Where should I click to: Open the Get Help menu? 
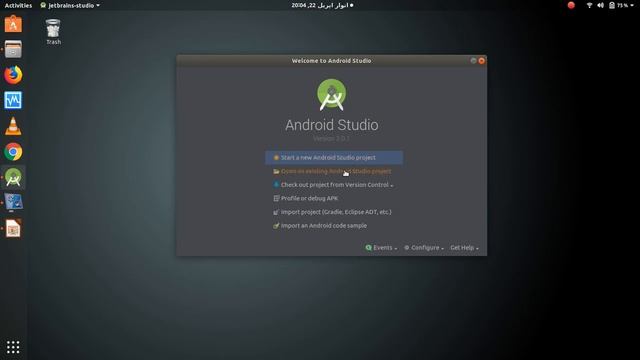tap(464, 248)
